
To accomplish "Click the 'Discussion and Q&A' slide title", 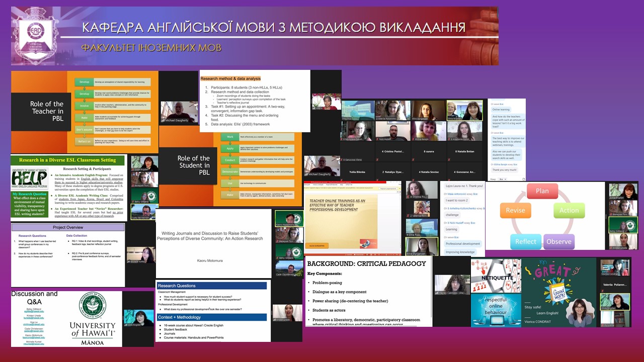I will coord(34,297).
